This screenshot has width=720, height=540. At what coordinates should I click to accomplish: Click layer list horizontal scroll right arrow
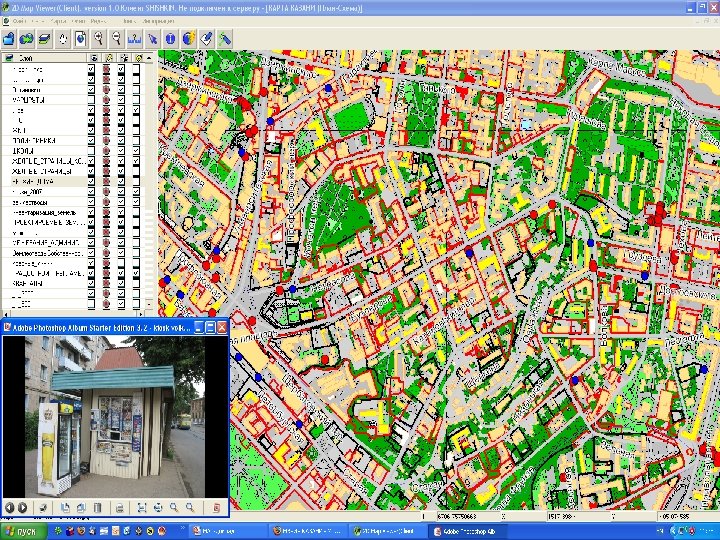tap(141, 314)
